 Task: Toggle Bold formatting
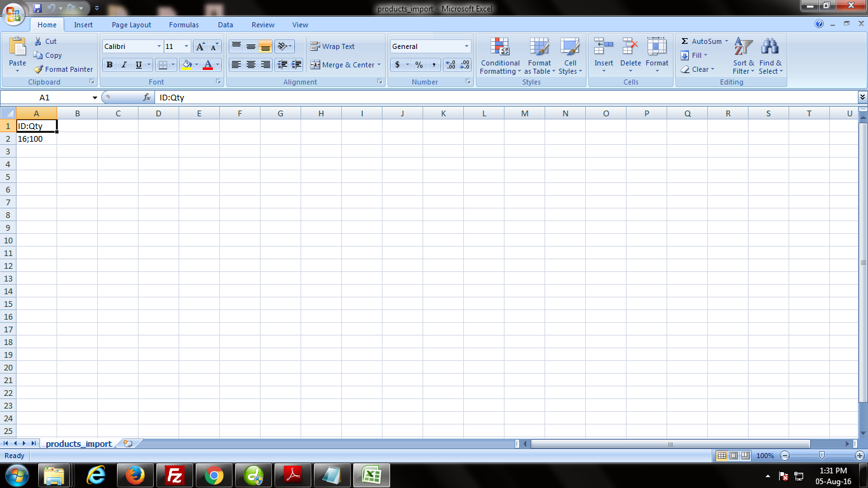pos(109,65)
